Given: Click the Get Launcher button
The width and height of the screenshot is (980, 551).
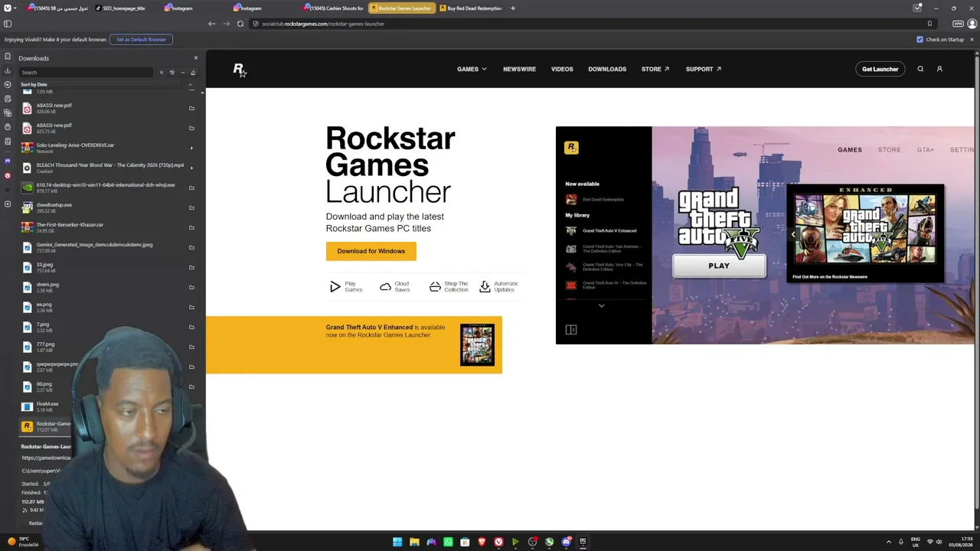Looking at the screenshot, I should click(880, 69).
